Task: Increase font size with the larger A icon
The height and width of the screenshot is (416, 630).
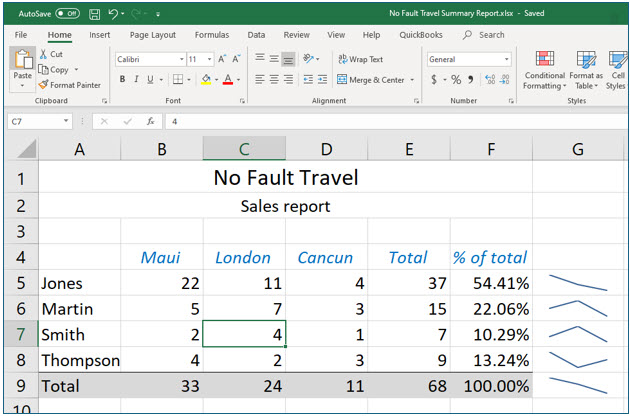Action: [222, 59]
